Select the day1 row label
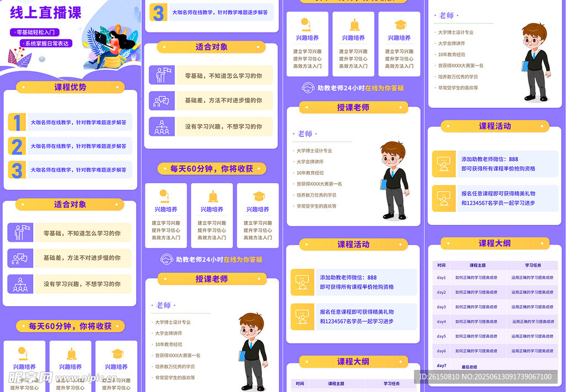This screenshot has height=392, width=566. (x=441, y=278)
